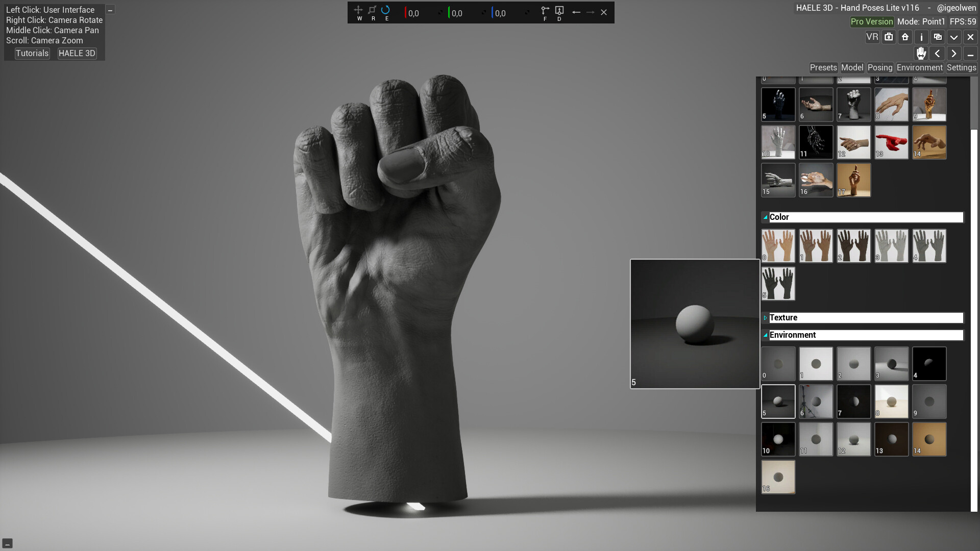Screen dimensions: 980x551
Task: Click the home view icon
Action: click(905, 37)
